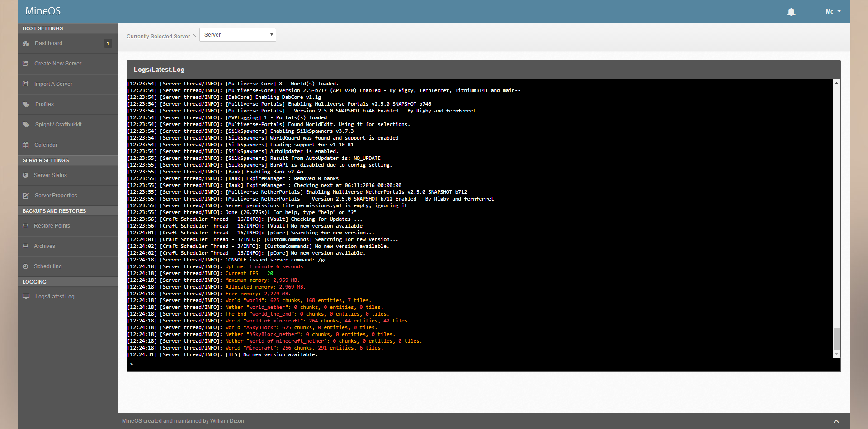The width and height of the screenshot is (868, 429).
Task: Open Import A Server page
Action: pos(53,84)
